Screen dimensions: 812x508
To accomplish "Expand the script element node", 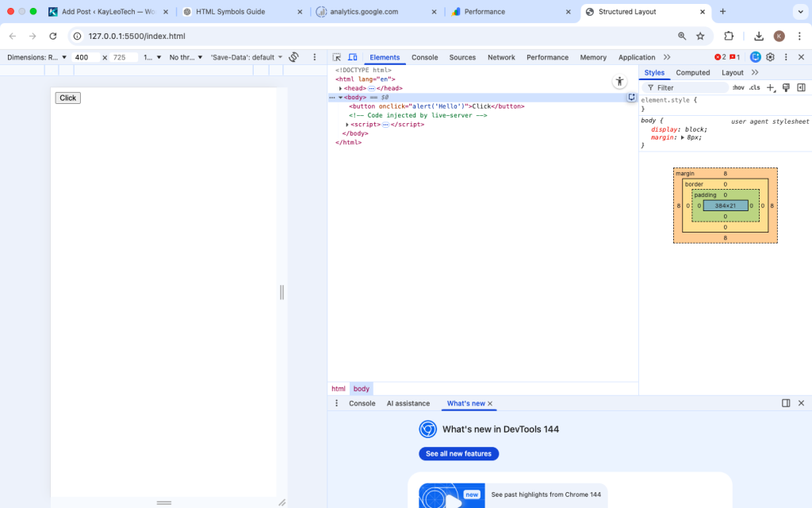I will pos(347,125).
